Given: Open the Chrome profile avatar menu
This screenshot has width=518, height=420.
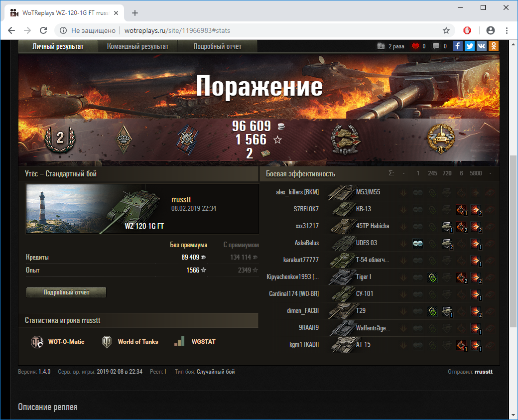Looking at the screenshot, I should tap(491, 30).
